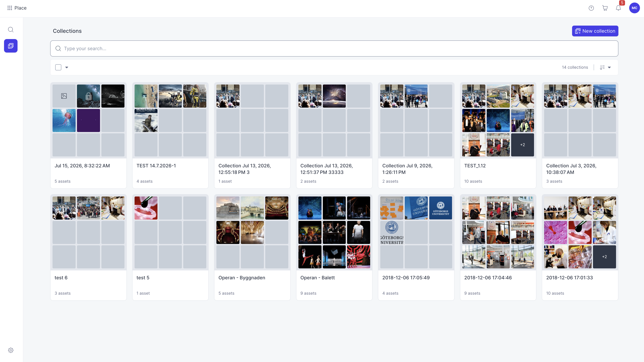Image resolution: width=644 pixels, height=362 pixels.
Task: Expand the sort options dropdown arrow
Action: [x=609, y=67]
